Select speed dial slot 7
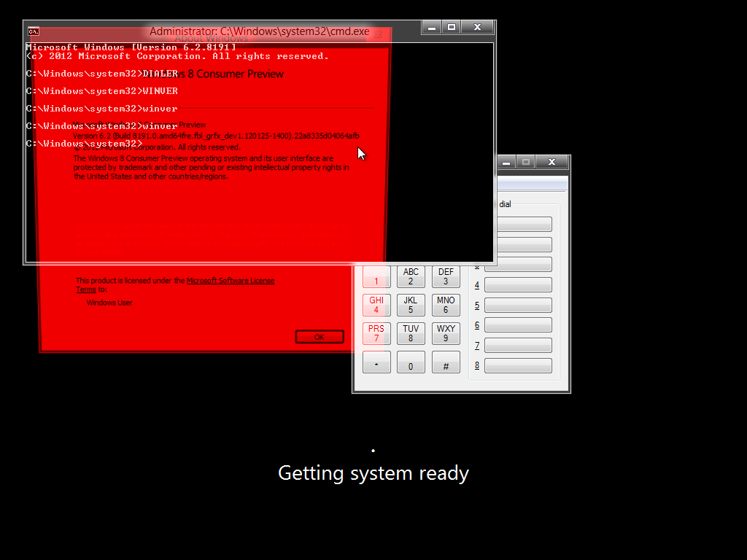 pos(519,345)
